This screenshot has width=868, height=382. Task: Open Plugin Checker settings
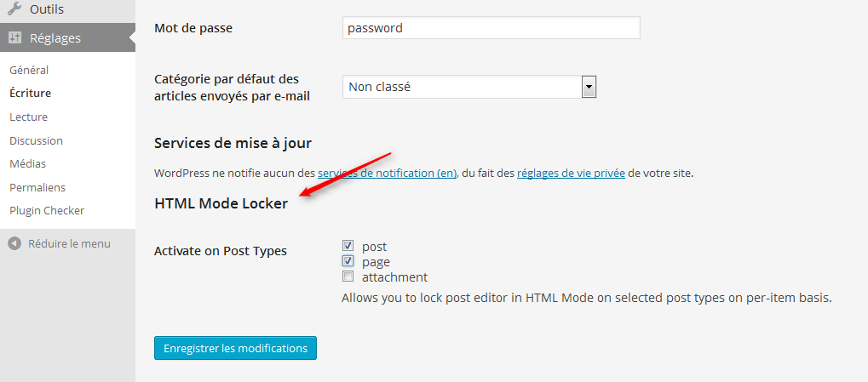(x=47, y=211)
